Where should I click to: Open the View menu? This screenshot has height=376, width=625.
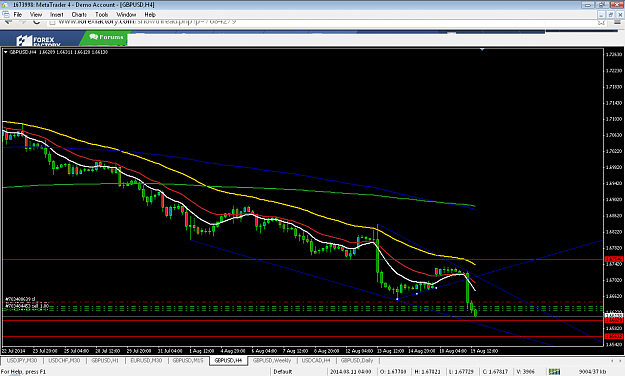pos(36,14)
